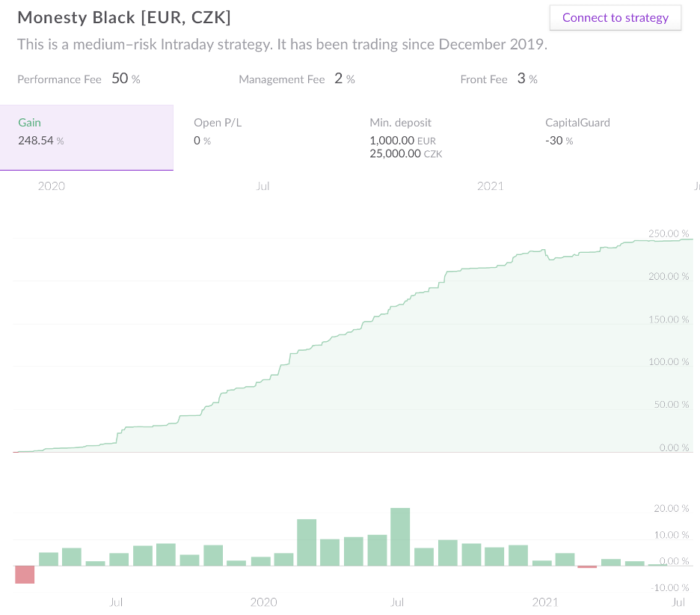
Task: Click the 200.00 % axis label
Action: (669, 277)
